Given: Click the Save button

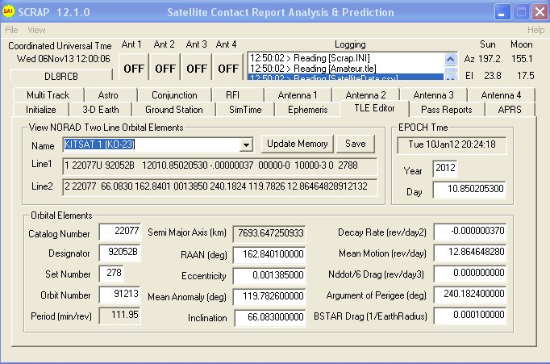Looking at the screenshot, I should (355, 144).
